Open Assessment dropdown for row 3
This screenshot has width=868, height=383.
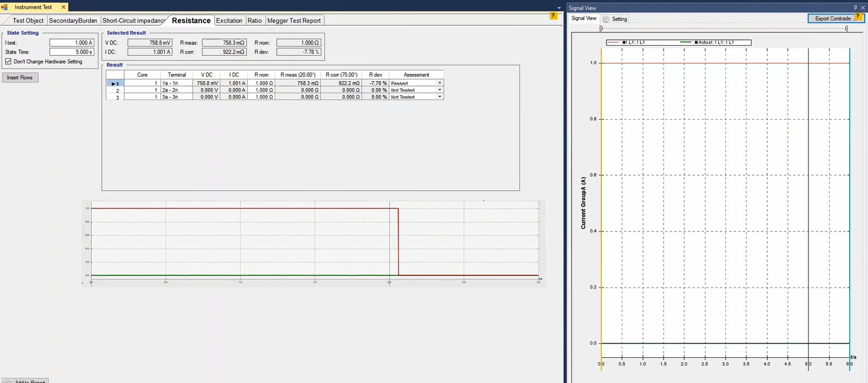pyautogui.click(x=439, y=97)
